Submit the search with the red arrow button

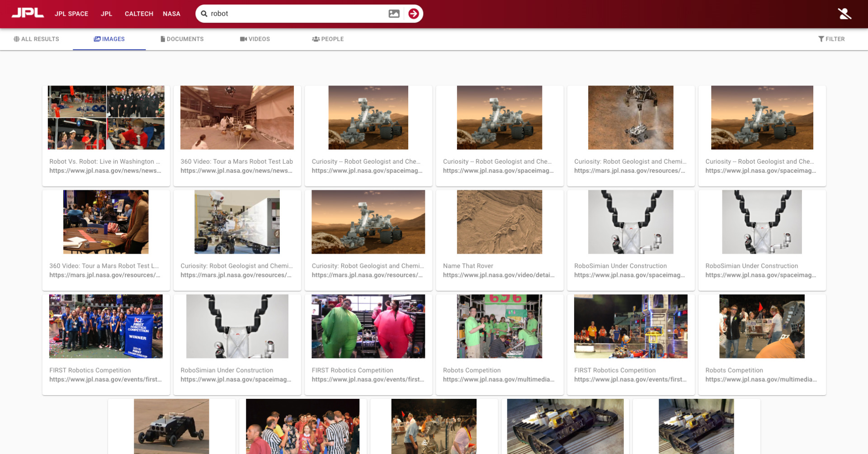(413, 14)
